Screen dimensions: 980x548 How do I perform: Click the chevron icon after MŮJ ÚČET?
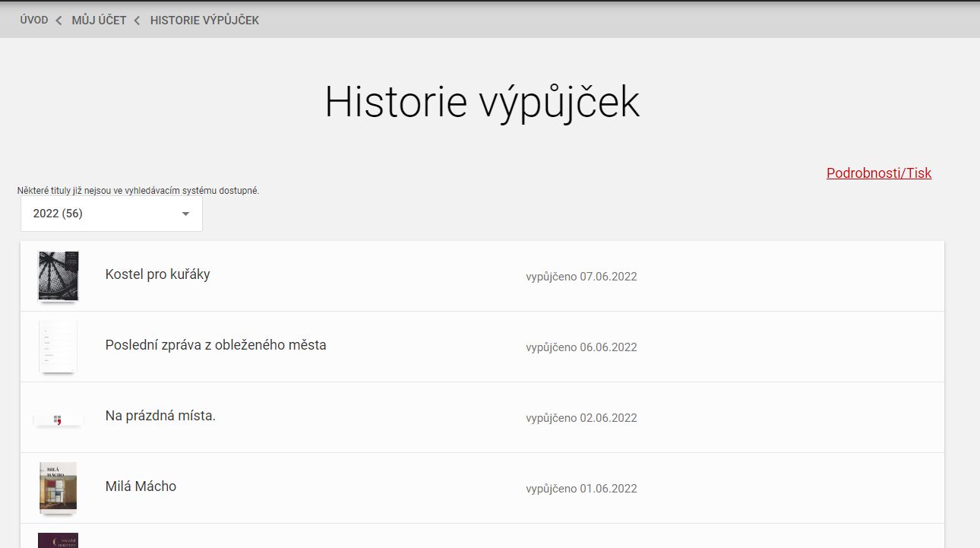[138, 21]
